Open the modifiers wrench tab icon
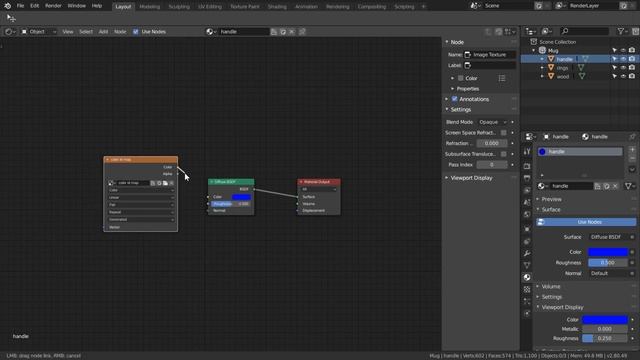The image size is (640, 360). (527, 253)
